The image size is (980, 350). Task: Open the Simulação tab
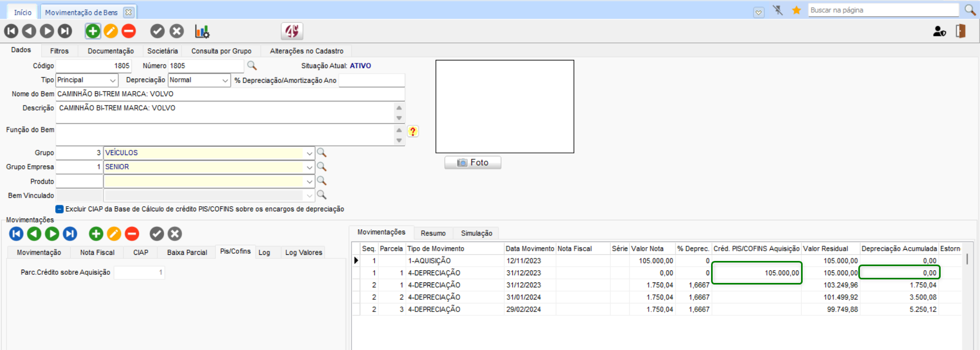(476, 233)
